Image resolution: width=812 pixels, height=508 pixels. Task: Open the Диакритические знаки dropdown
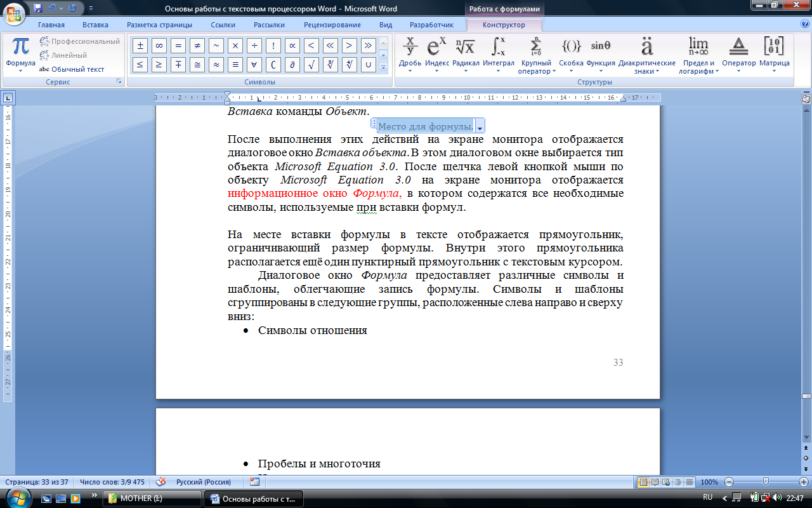click(x=647, y=56)
